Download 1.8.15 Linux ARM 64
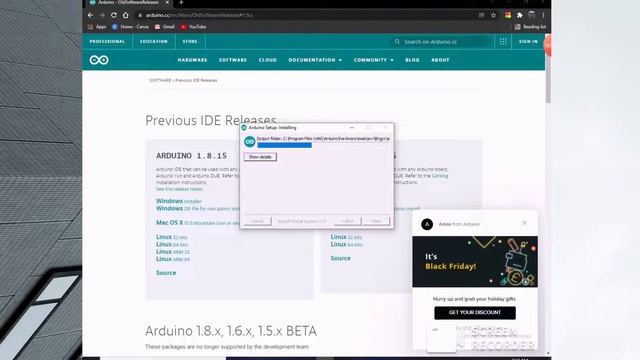The height and width of the screenshot is (360, 640). 173,259
